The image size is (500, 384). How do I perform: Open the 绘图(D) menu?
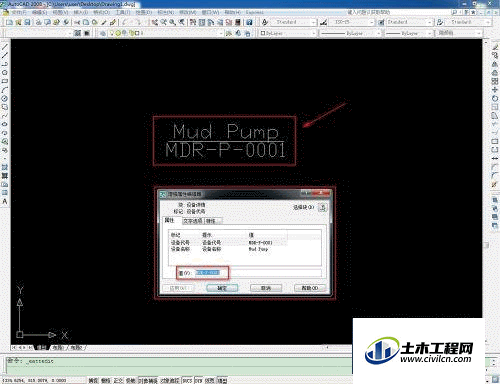[144, 12]
